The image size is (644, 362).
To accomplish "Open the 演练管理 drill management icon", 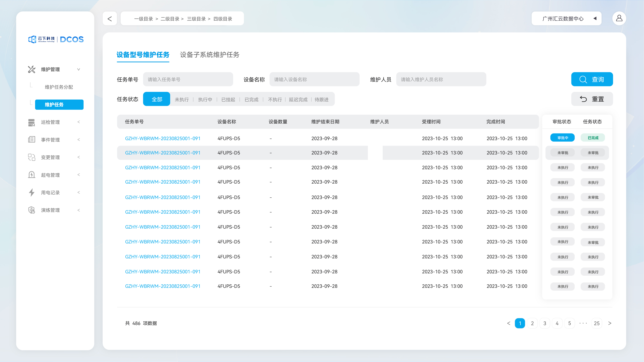I will [x=32, y=210].
